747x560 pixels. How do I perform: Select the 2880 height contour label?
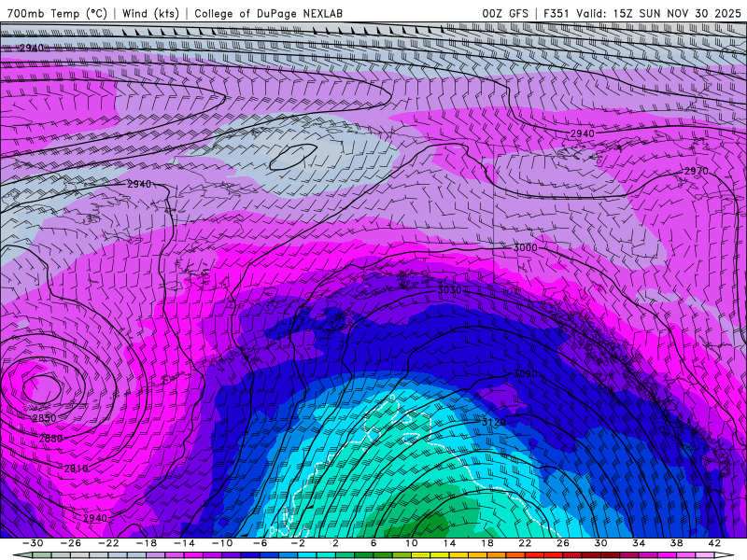coord(50,439)
